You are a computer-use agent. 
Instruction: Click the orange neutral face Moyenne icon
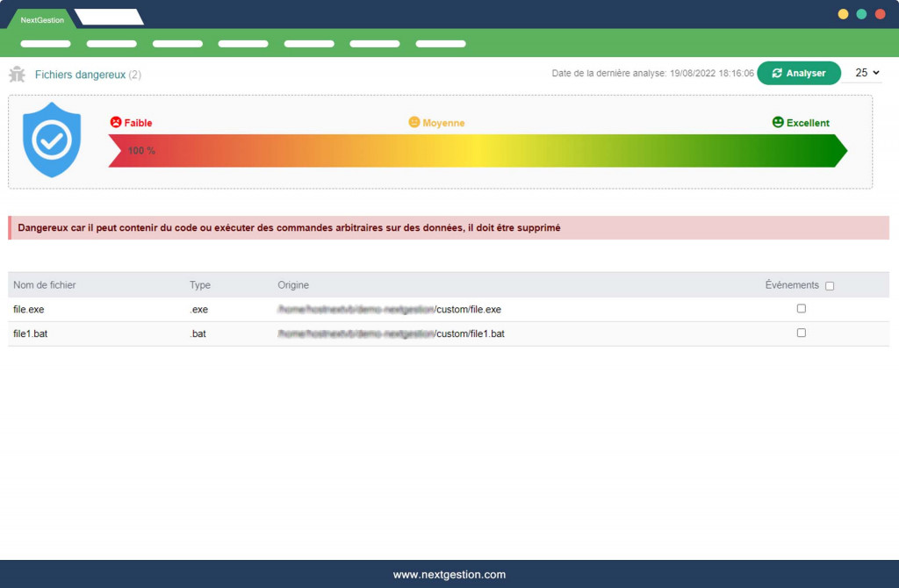point(414,122)
